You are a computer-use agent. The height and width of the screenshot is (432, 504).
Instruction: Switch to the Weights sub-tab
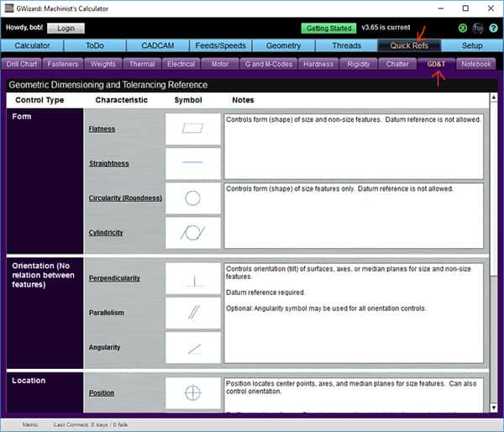point(102,64)
